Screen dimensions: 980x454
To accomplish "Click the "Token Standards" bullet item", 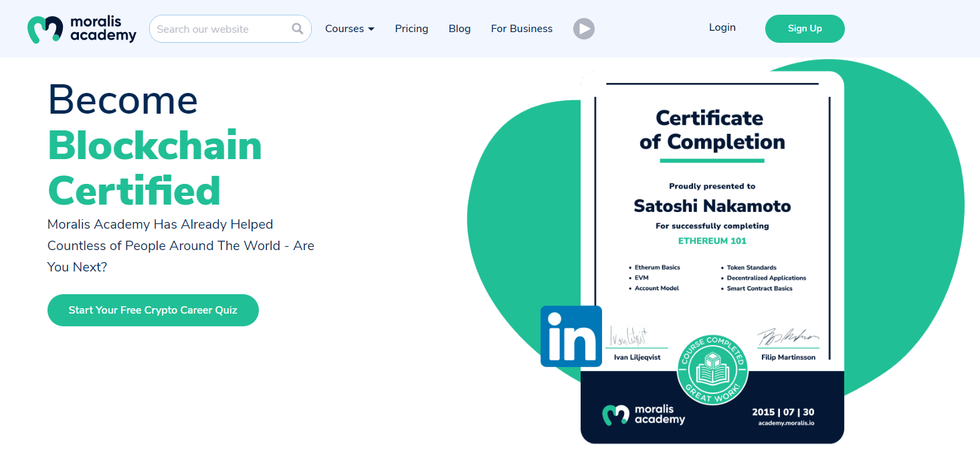I will point(751,267).
